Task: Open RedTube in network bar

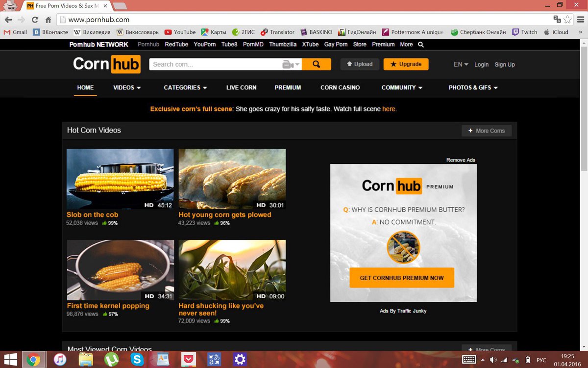Action: (176, 44)
